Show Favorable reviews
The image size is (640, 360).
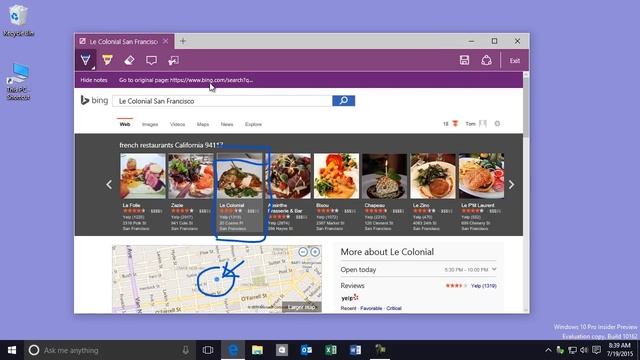[x=371, y=308]
